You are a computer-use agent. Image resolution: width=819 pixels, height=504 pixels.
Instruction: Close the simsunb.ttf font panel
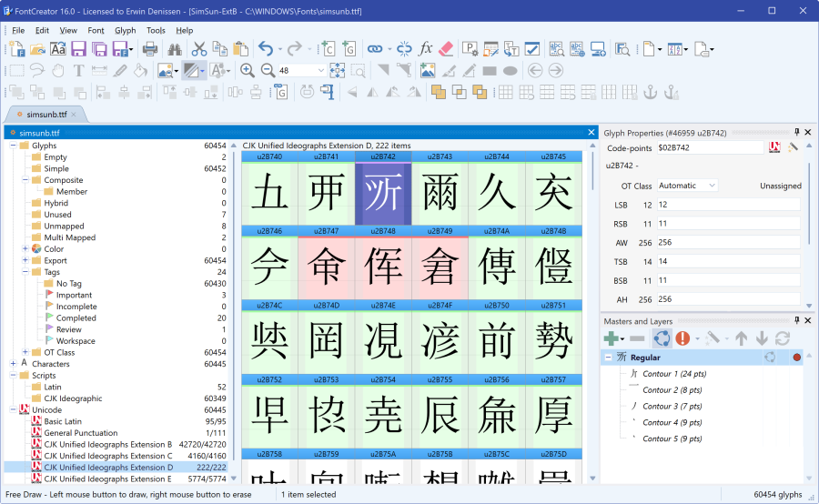(591, 133)
